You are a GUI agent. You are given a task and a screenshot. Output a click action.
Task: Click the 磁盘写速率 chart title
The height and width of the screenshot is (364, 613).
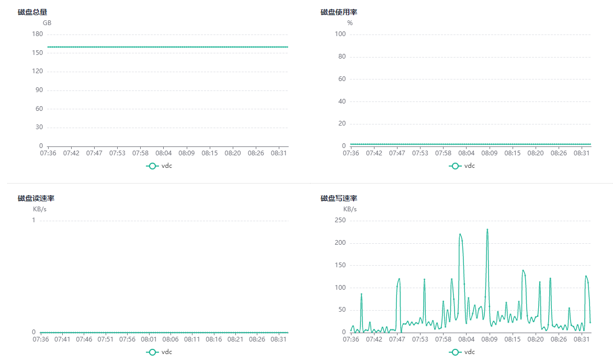339,198
